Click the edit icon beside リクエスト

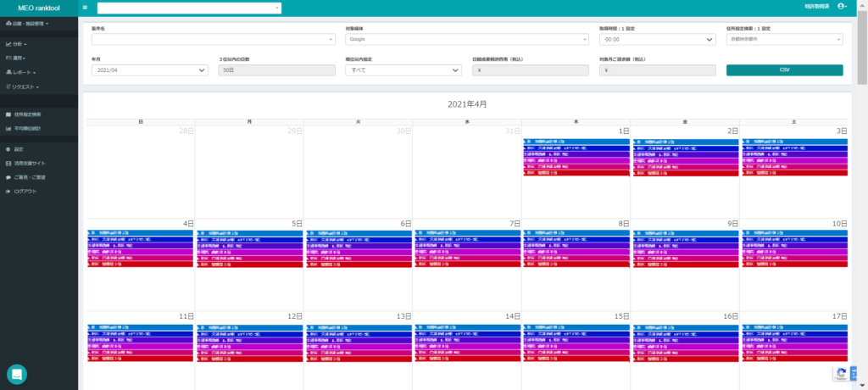click(8, 86)
